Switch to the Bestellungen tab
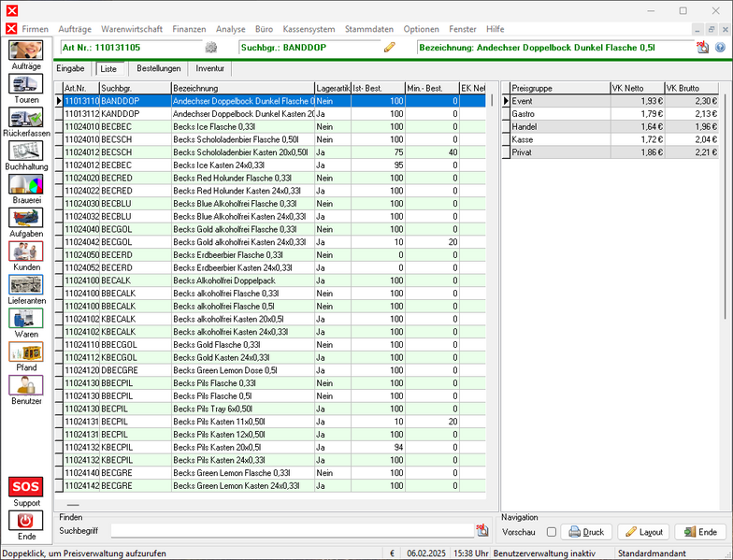The image size is (733, 560). [159, 68]
